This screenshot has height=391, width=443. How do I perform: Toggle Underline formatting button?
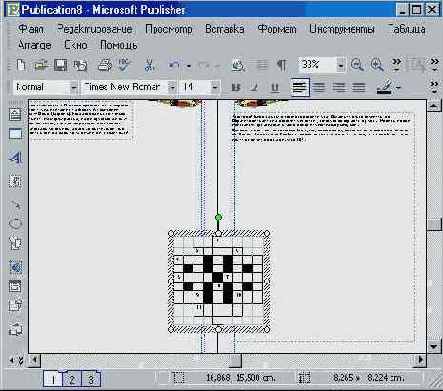click(x=275, y=87)
